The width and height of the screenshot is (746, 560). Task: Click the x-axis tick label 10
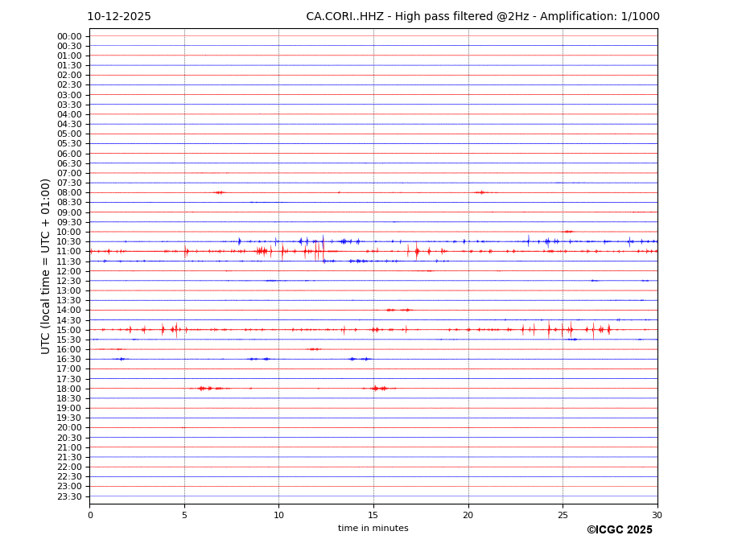pyautogui.click(x=278, y=515)
